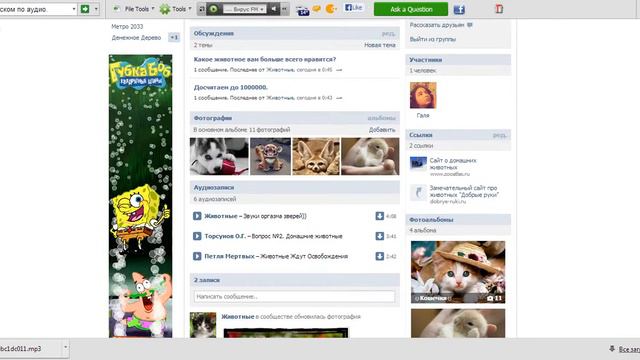Download the Торсунов О.Г. audio track
This screenshot has width=640, height=360.
[380, 236]
